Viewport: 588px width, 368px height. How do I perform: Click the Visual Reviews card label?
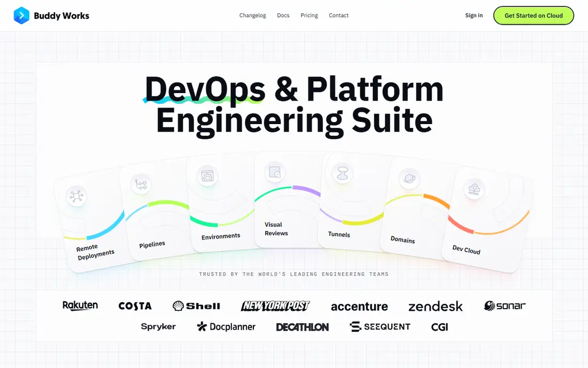(276, 229)
